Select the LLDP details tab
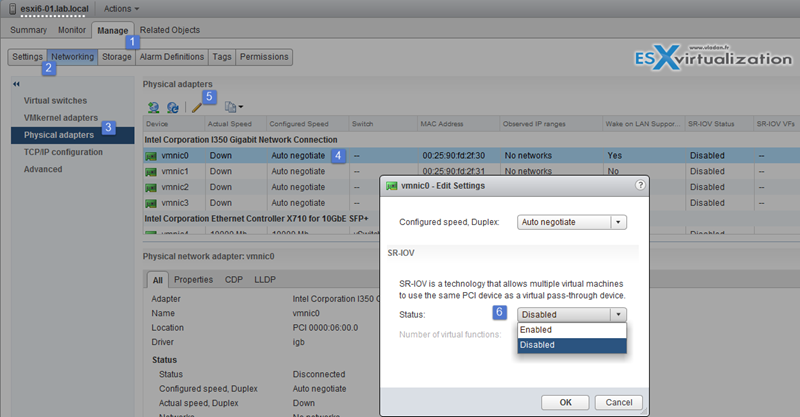 click(x=265, y=280)
